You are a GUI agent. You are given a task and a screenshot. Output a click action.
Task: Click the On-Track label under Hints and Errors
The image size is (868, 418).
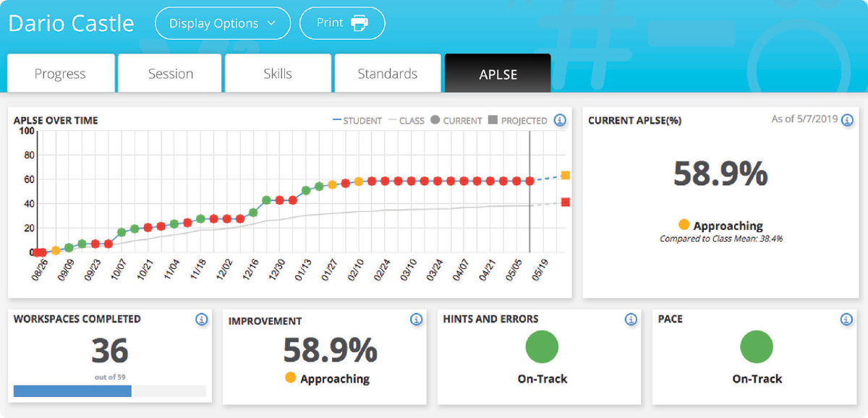542,378
